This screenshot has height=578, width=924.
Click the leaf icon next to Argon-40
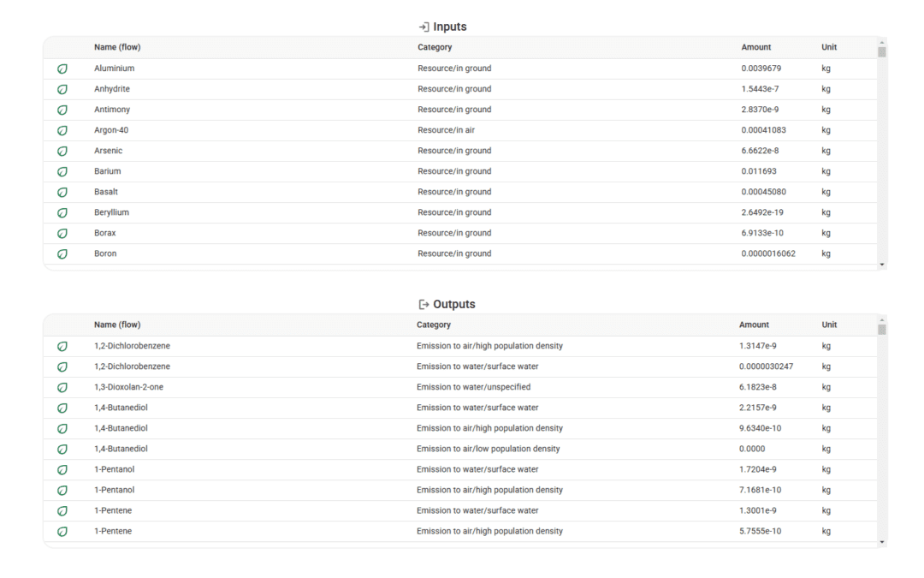[x=62, y=130]
